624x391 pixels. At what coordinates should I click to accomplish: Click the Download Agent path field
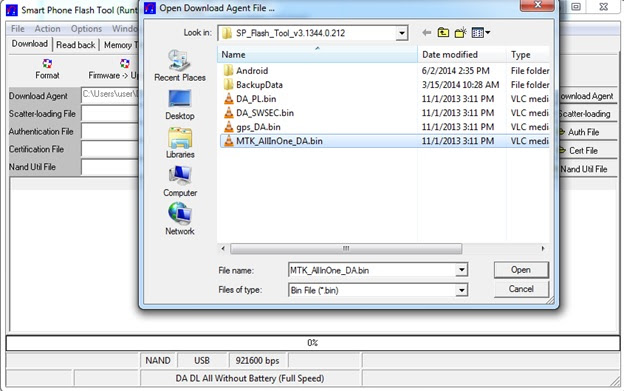(x=110, y=95)
